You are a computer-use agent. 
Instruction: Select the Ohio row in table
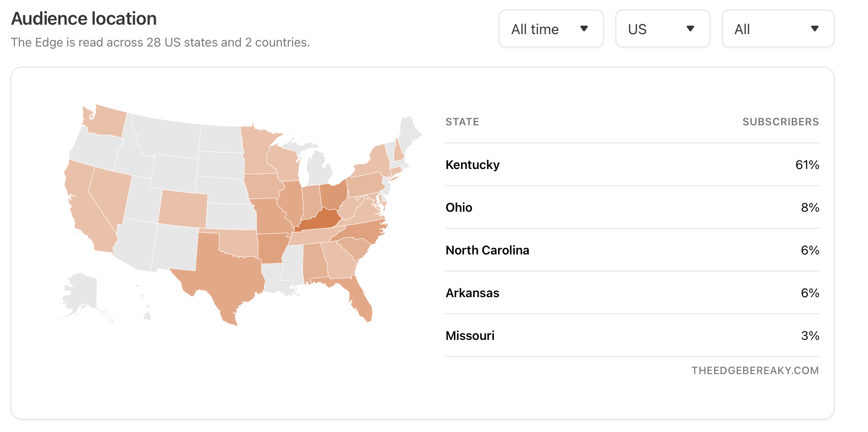632,207
